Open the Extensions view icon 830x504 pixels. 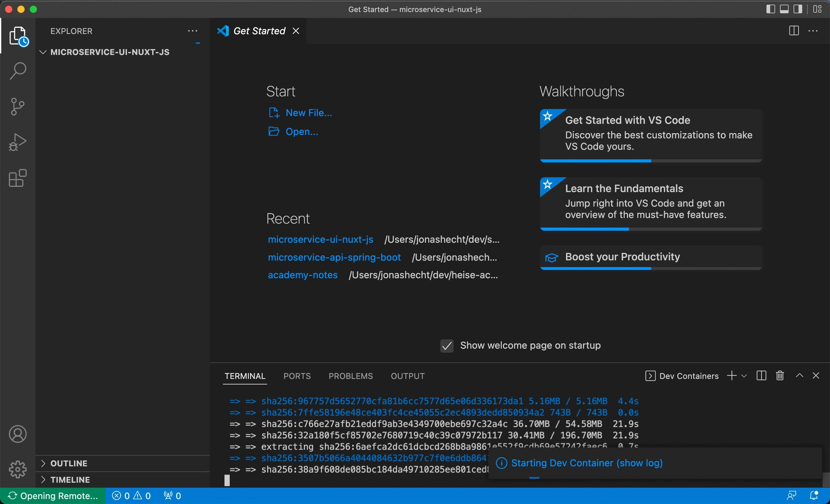[18, 178]
